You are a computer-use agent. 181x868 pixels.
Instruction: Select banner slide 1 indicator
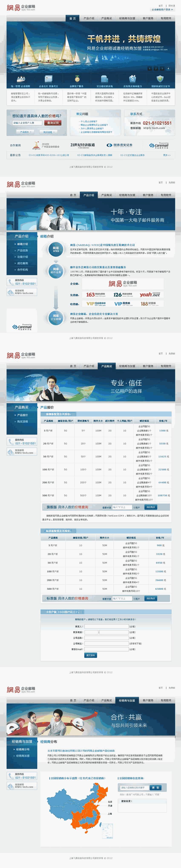click(x=149, y=68)
